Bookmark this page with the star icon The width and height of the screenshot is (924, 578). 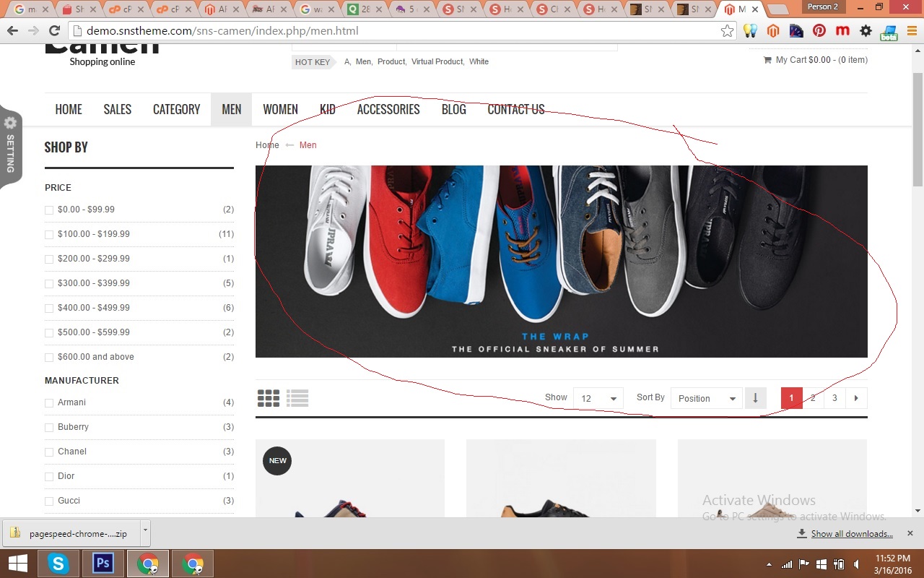point(727,31)
